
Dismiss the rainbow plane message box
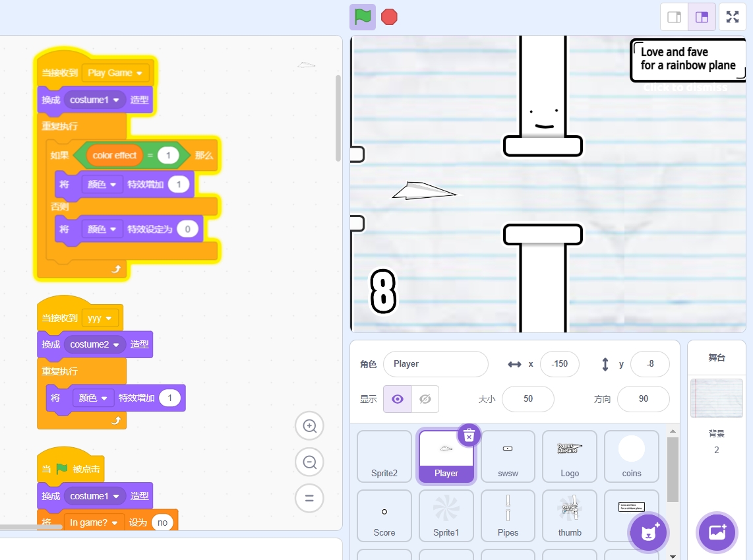(687, 61)
